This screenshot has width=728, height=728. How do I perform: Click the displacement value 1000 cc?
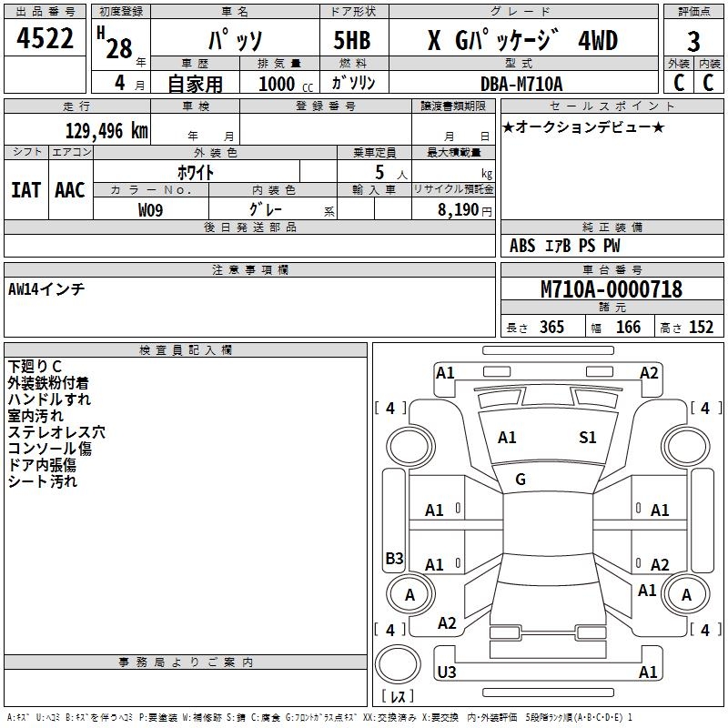[x=286, y=84]
